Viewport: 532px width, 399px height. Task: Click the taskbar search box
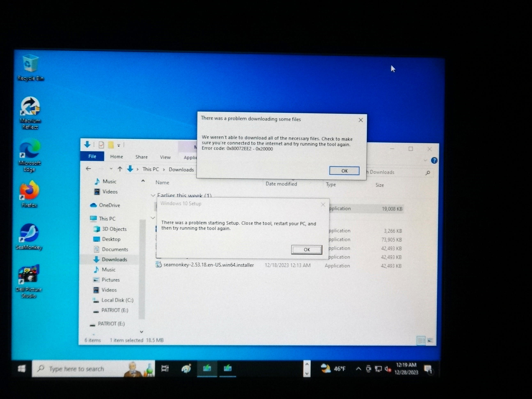pyautogui.click(x=93, y=369)
